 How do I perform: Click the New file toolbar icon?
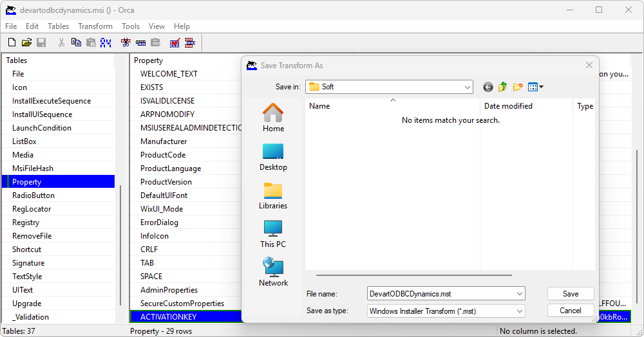coord(12,42)
